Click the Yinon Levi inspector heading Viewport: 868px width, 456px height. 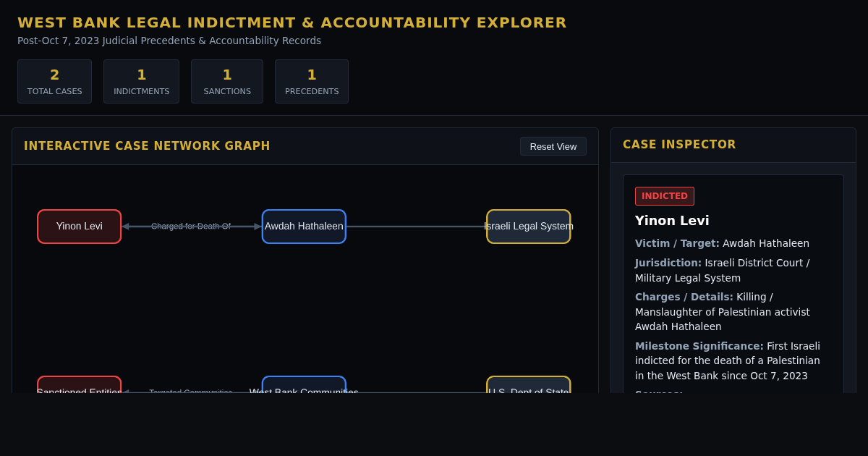tap(672, 221)
